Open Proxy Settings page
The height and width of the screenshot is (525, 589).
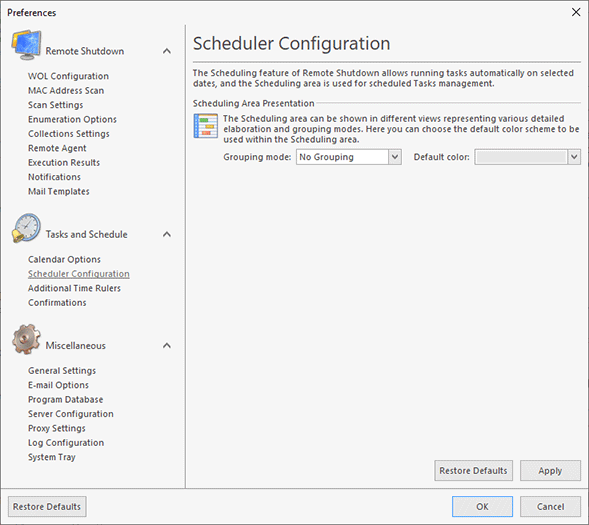(x=57, y=428)
